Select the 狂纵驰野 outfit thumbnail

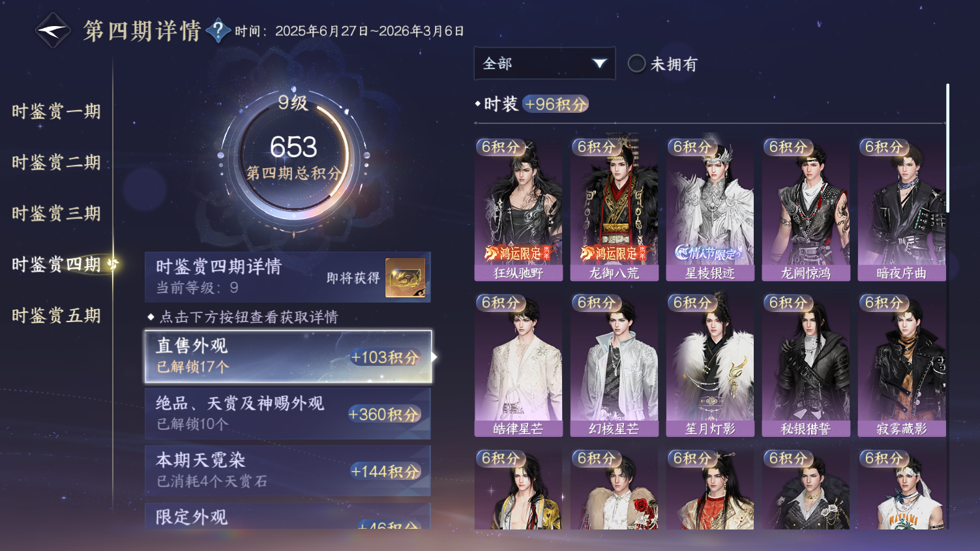click(x=518, y=209)
